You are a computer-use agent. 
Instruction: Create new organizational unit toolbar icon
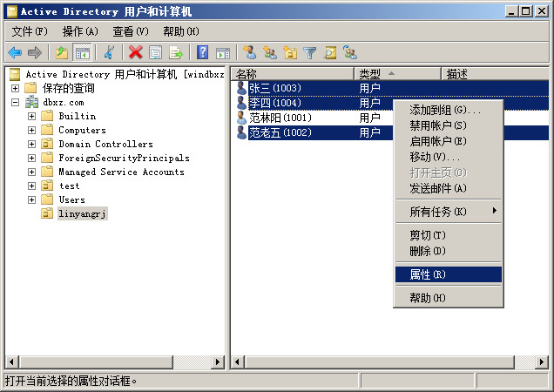(x=290, y=53)
